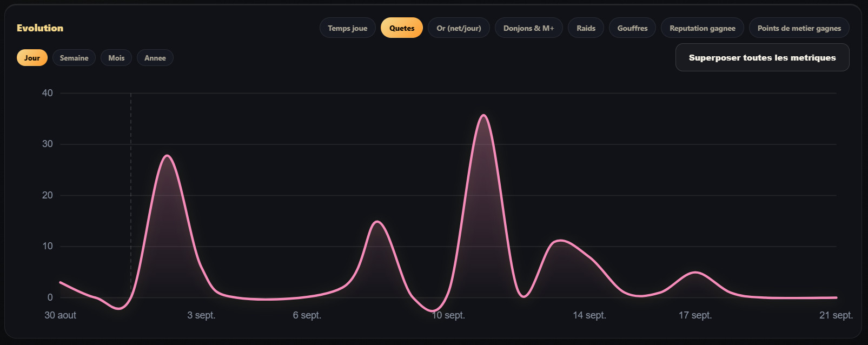Switch to Or (net/jour) metric
This screenshot has width=868, height=345.
[x=459, y=28]
